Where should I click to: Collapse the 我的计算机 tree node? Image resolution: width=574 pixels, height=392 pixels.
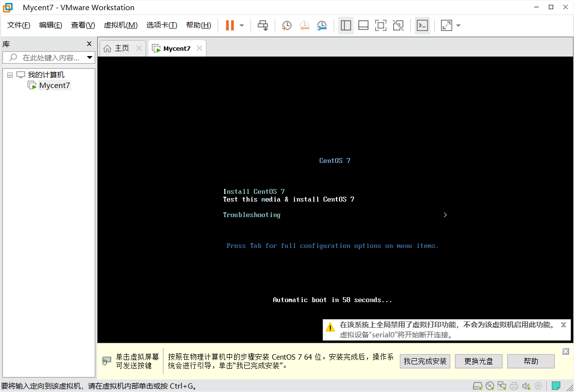coord(10,75)
